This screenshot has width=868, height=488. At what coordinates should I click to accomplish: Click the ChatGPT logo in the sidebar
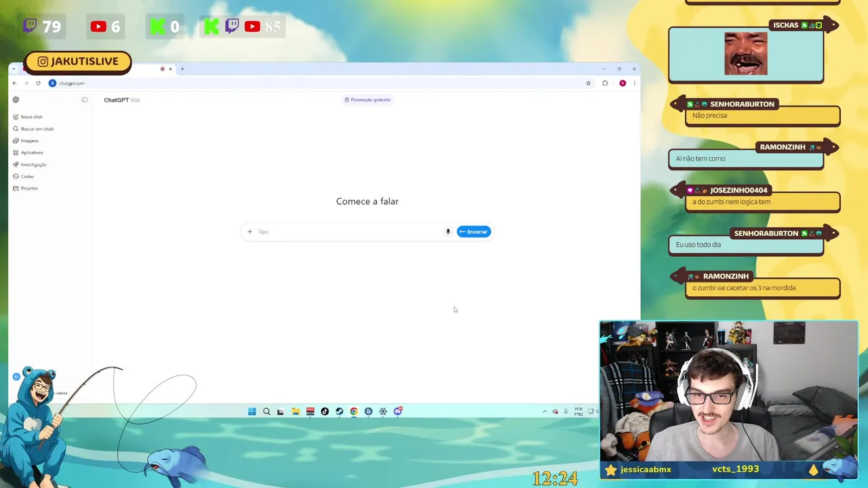coord(16,100)
